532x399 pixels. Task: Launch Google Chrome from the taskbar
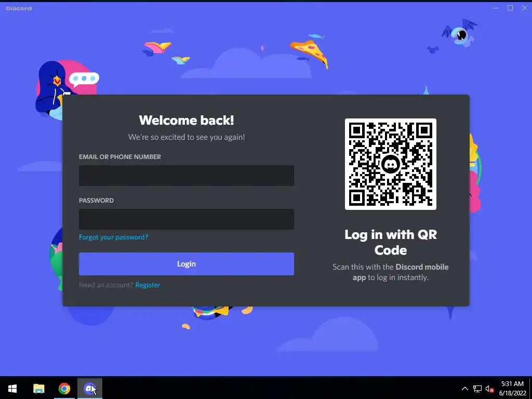pyautogui.click(x=64, y=389)
